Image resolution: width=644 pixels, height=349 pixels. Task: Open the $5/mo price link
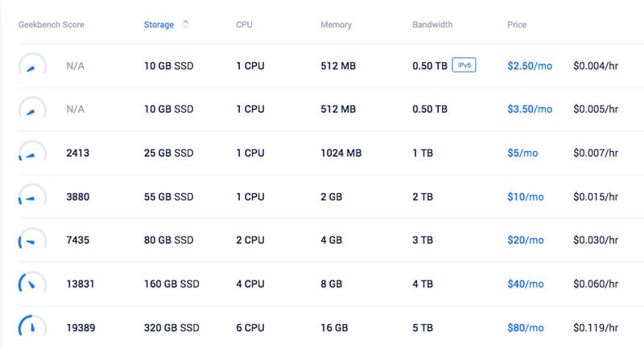tap(522, 153)
